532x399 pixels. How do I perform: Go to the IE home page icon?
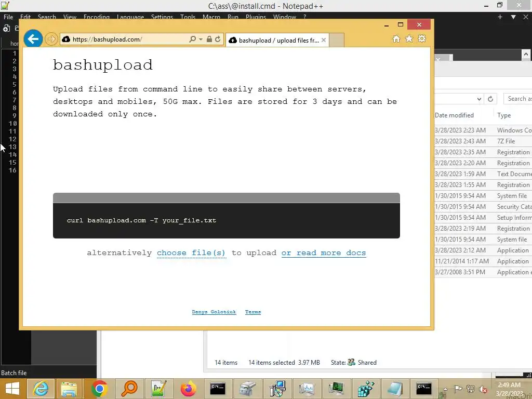(x=396, y=38)
